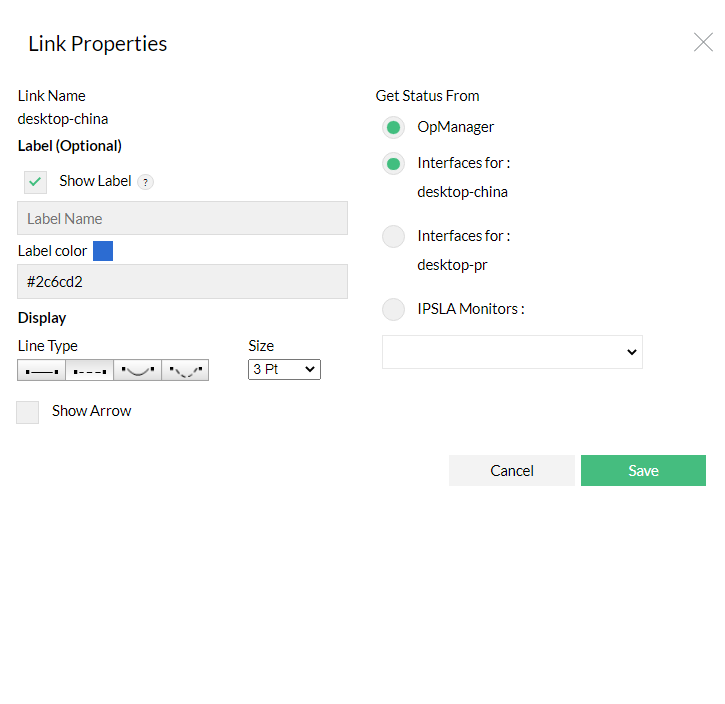Choose the IPSLA Monitors radio option
Viewport: 725px width, 704px height.
[394, 309]
